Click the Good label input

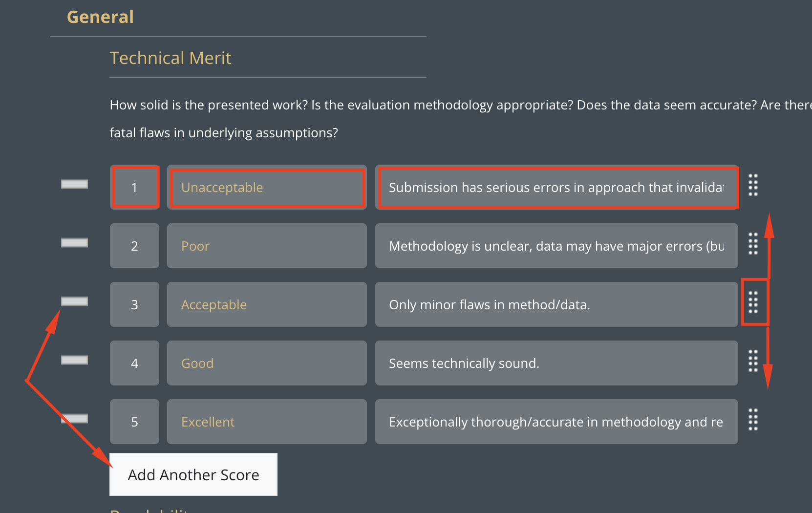pyautogui.click(x=267, y=363)
